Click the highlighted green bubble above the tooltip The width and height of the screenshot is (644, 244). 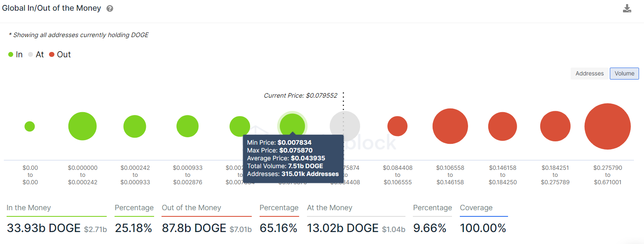coord(293,126)
